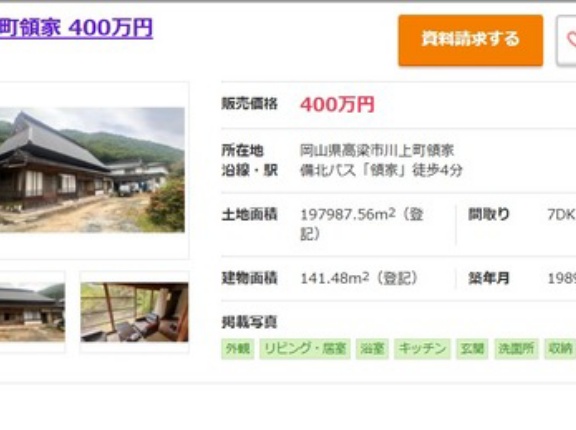The height and width of the screenshot is (430, 576).
Task: Open the 町領家 400万円 listing title link
Action: (76, 28)
